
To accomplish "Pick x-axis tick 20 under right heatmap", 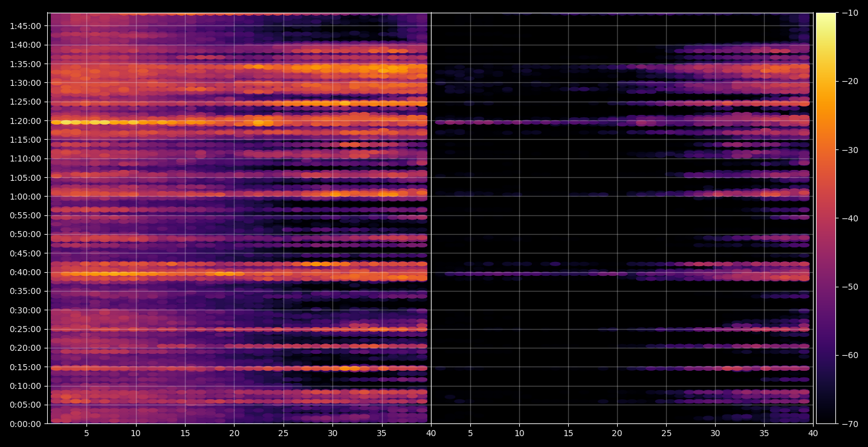I will (x=617, y=433).
